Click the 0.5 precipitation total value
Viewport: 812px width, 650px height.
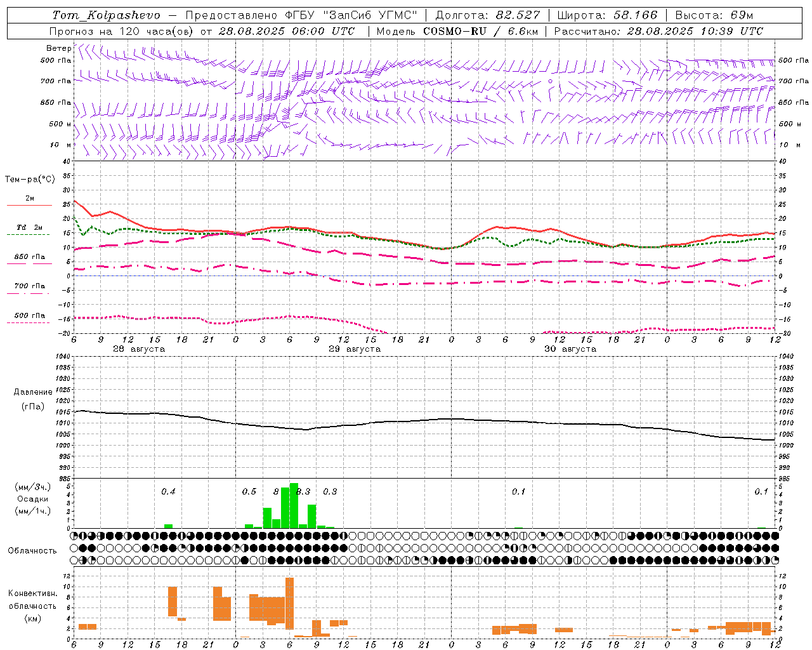(x=249, y=491)
